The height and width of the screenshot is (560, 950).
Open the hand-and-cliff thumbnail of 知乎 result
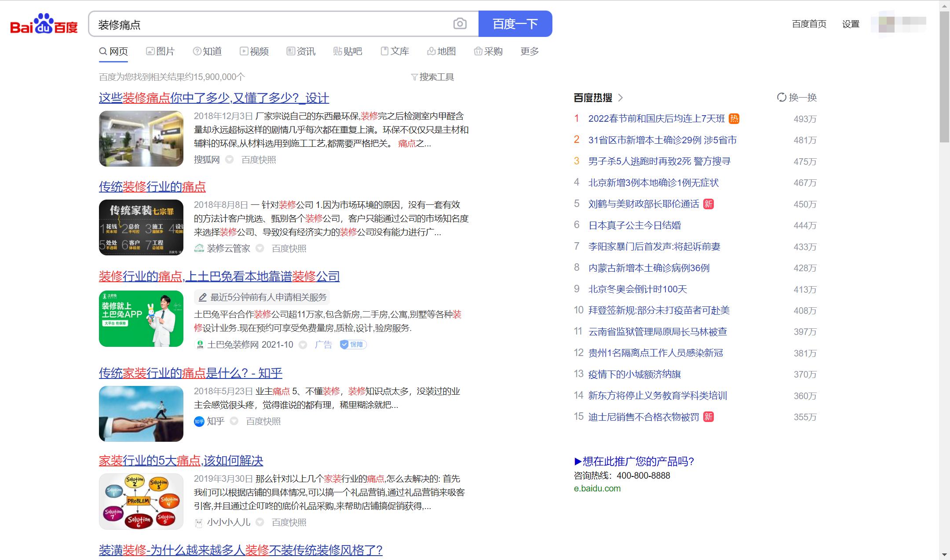[x=141, y=414]
